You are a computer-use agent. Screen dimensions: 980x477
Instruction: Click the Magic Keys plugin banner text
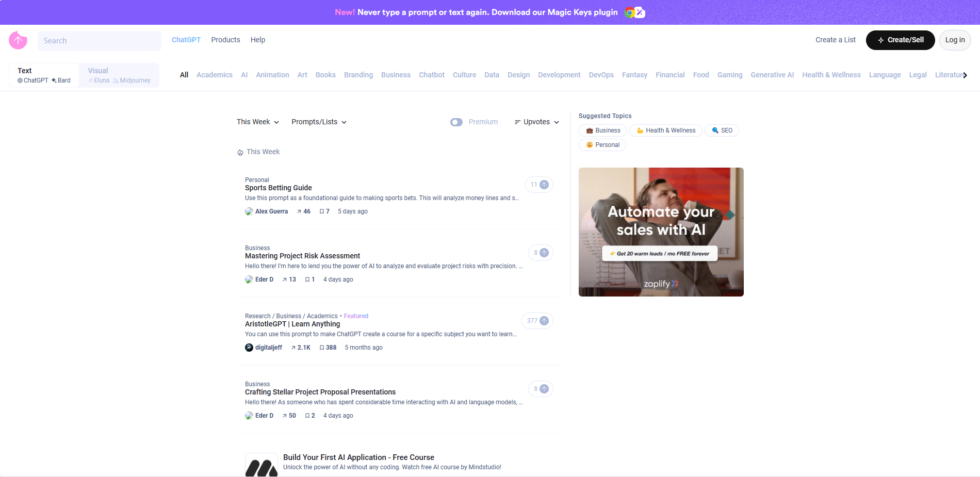(x=476, y=12)
